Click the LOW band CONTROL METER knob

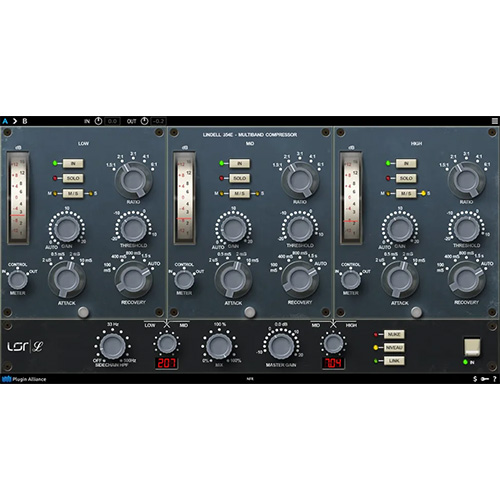click(x=18, y=280)
